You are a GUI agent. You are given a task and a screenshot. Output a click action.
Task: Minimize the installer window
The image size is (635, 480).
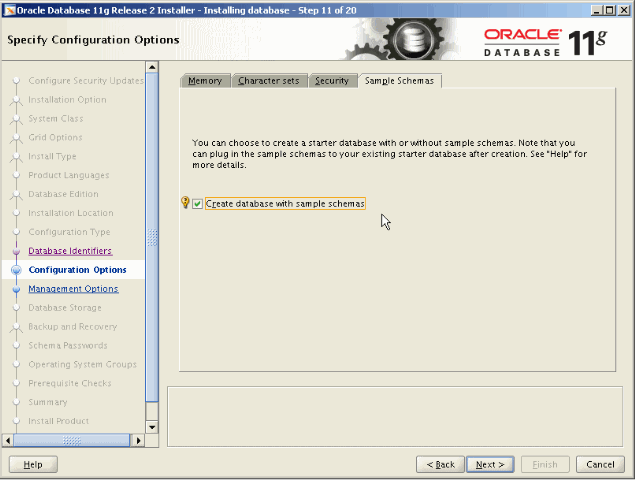(596, 11)
